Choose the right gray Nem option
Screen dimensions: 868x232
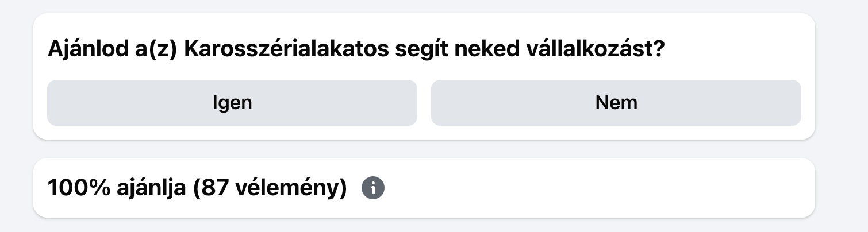[x=616, y=103]
